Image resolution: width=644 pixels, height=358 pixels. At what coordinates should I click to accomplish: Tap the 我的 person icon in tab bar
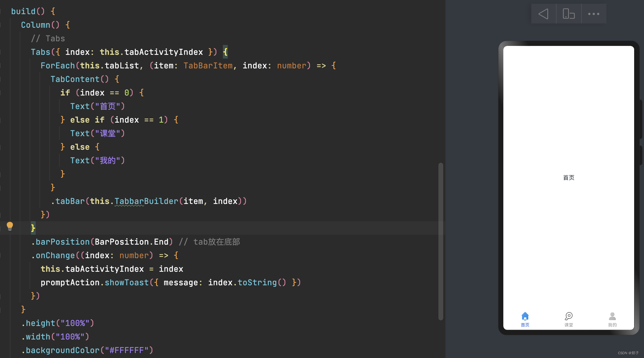(612, 316)
